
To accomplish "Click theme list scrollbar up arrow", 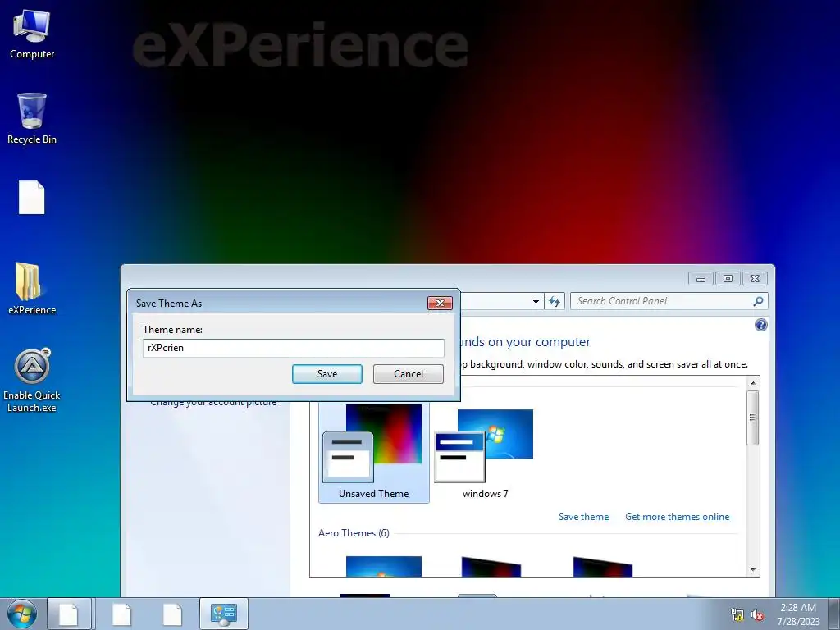I will click(x=753, y=383).
